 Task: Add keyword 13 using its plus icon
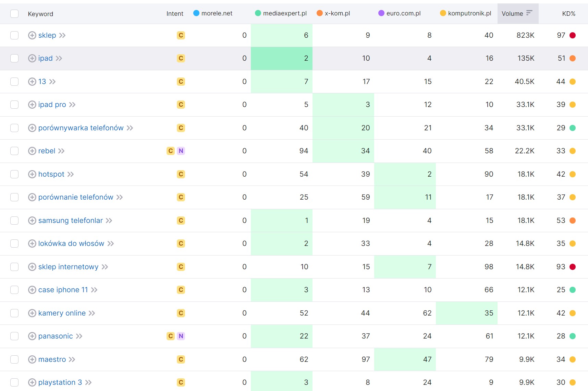pos(32,82)
